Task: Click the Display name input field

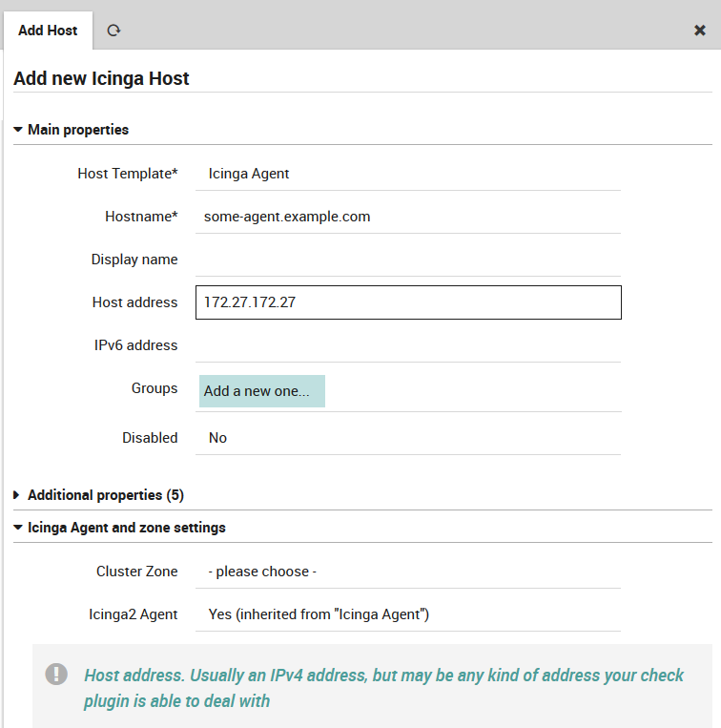Action: pos(408,260)
